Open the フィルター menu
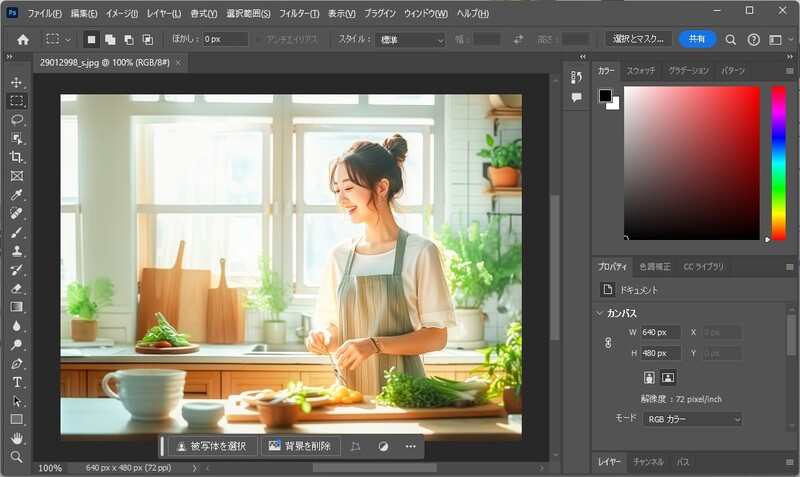The image size is (800, 477). pos(299,13)
